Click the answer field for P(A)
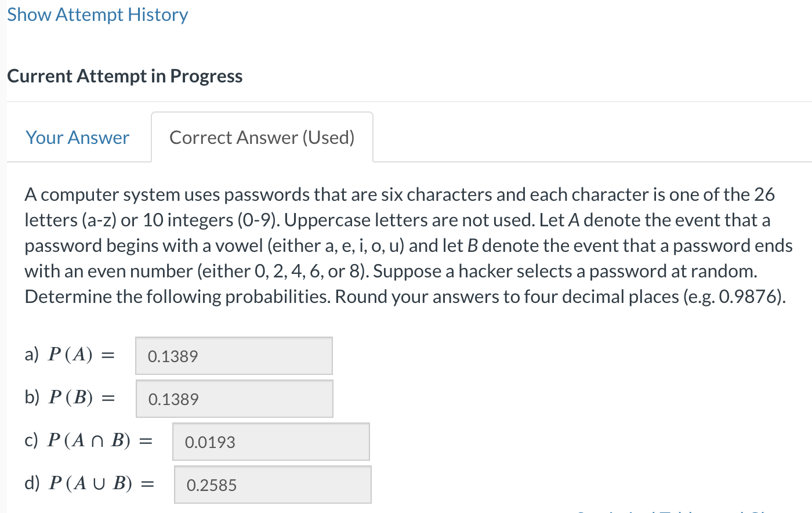Viewport: 812px width, 513px height. point(233,356)
